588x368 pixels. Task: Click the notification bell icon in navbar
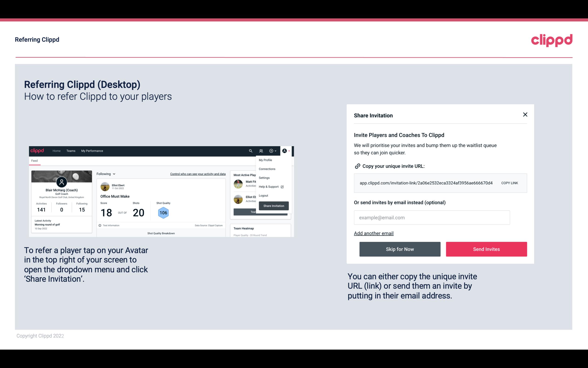point(261,151)
